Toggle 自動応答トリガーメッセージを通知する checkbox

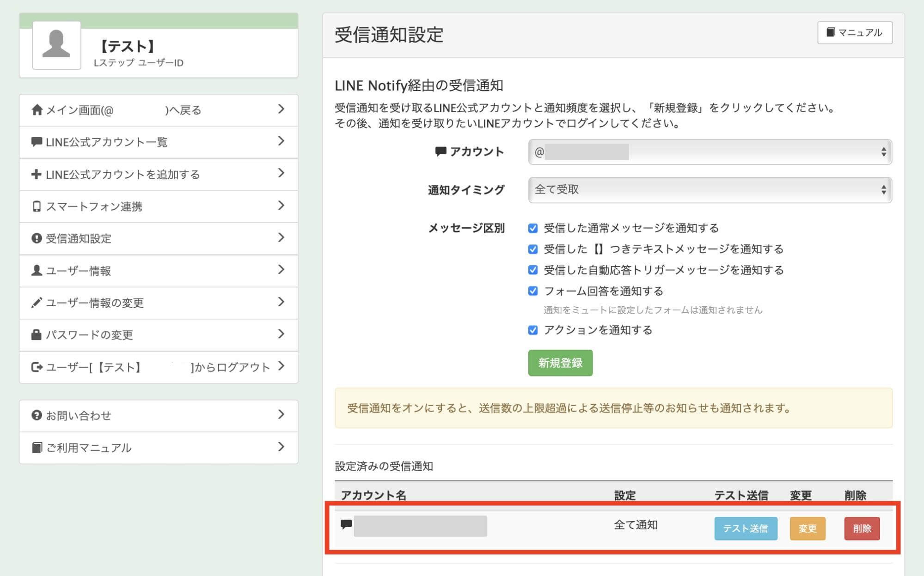533,270
